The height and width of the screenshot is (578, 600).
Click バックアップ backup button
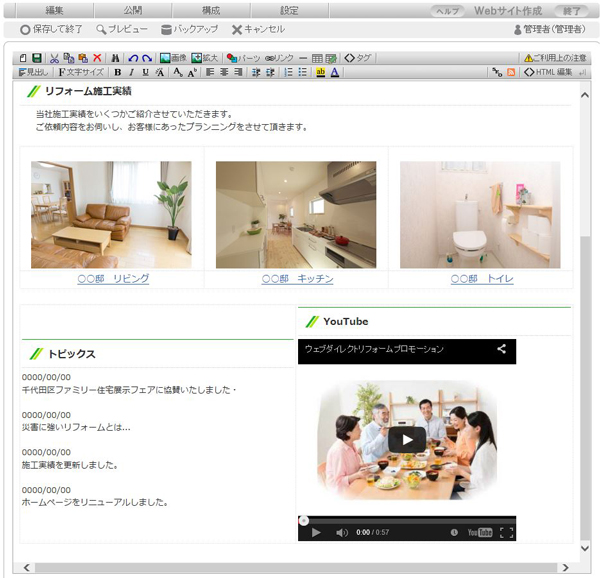coord(189,29)
